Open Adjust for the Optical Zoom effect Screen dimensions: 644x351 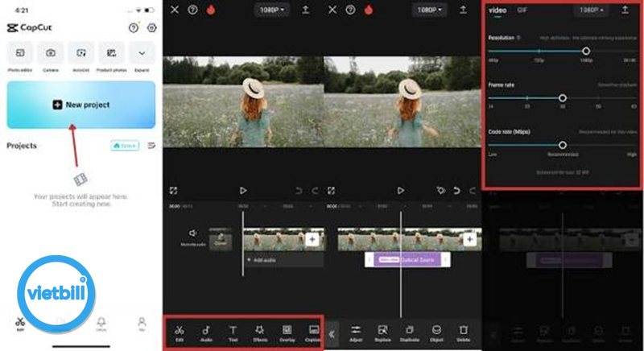(x=356, y=333)
